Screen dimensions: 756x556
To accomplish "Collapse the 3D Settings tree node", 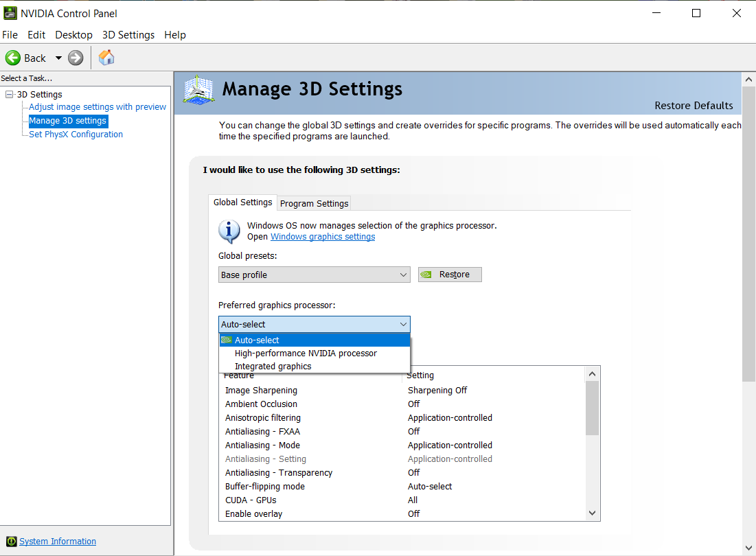I will (9, 95).
